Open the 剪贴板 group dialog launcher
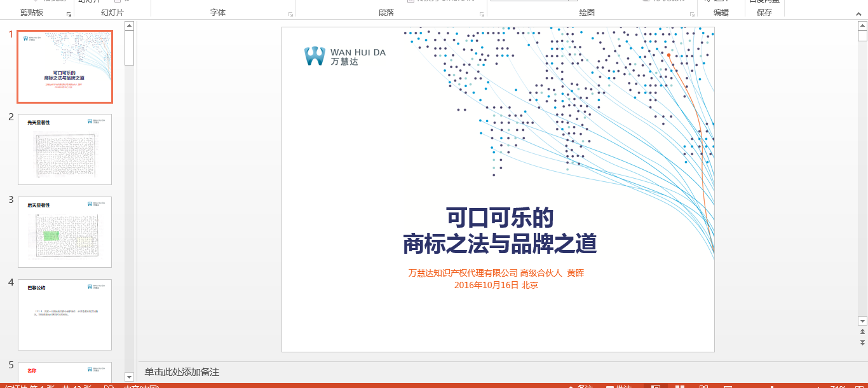Image resolution: width=868 pixels, height=388 pixels. pyautogui.click(x=69, y=14)
